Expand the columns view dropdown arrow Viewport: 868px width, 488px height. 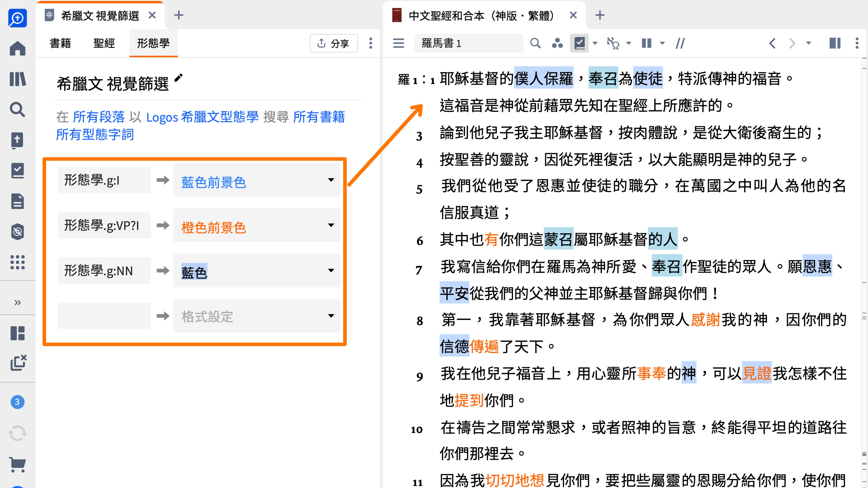click(662, 43)
